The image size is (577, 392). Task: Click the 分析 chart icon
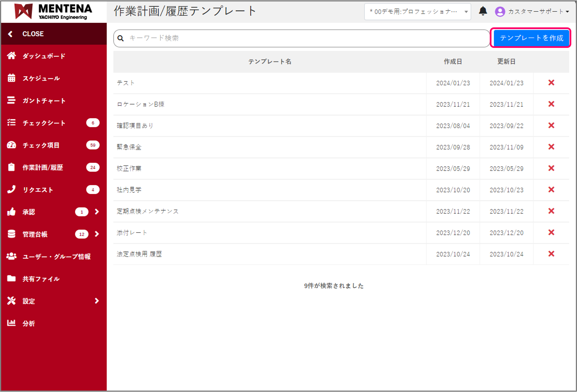pyautogui.click(x=11, y=323)
